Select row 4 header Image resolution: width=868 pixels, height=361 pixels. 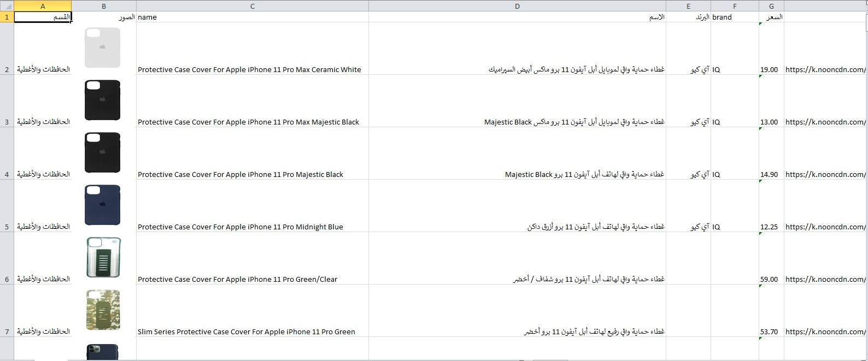pos(7,153)
